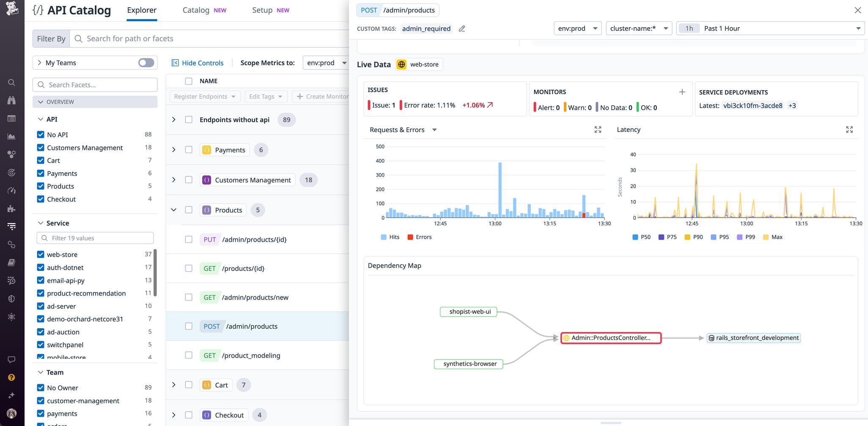The image size is (868, 426).
Task: Select the POST /admin/products row checkbox
Action: click(189, 326)
